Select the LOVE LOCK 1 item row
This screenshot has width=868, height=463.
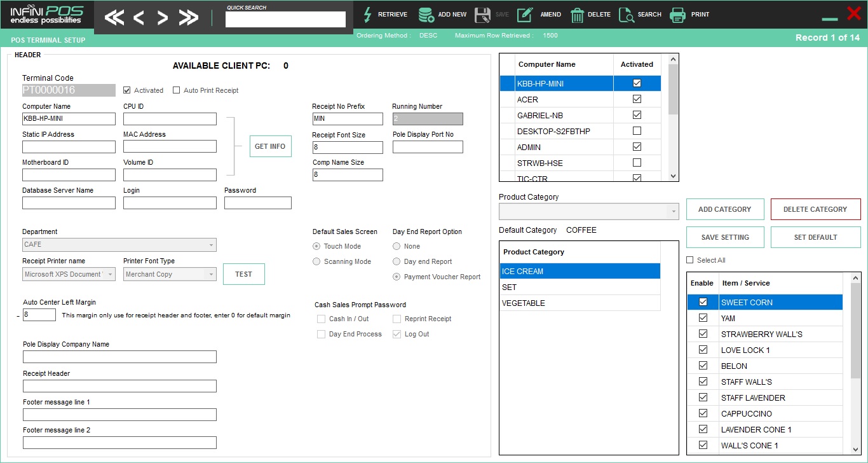[x=765, y=350]
